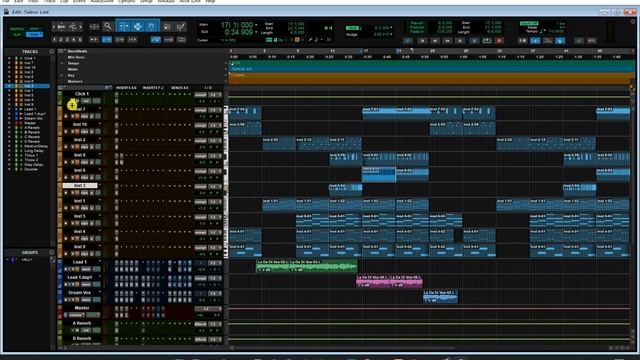The width and height of the screenshot is (640, 360).
Task: Open the Tracks list options menu
Action: coord(52,52)
